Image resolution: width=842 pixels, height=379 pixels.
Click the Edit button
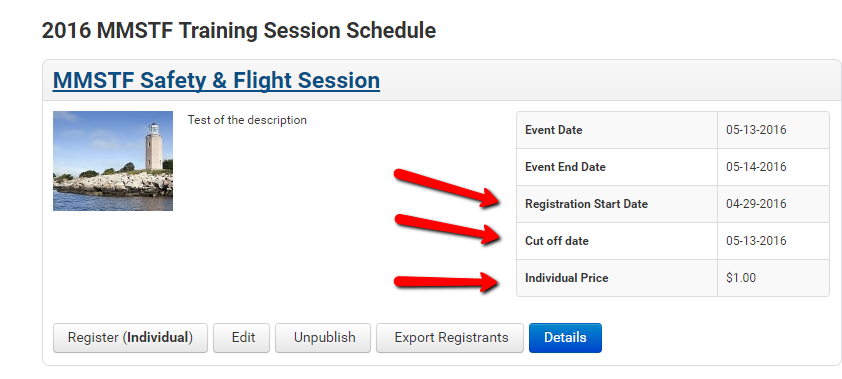click(241, 338)
